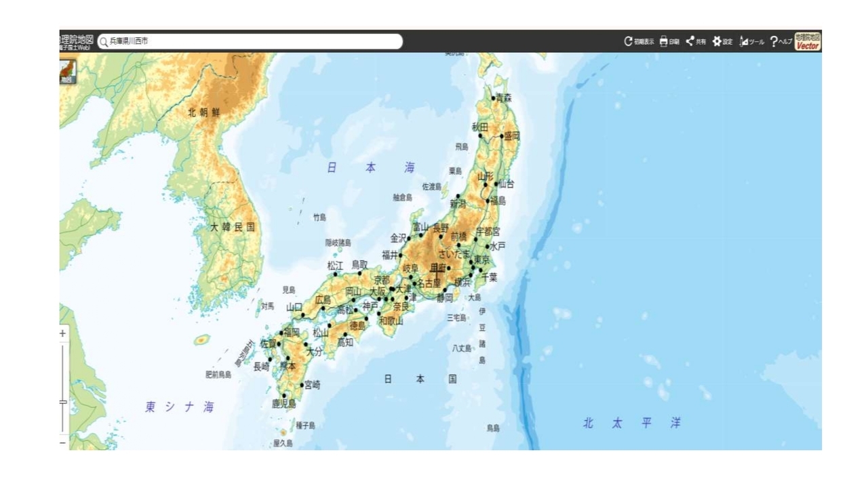Click the 松江 city label
The image size is (868, 488).
pos(335,265)
